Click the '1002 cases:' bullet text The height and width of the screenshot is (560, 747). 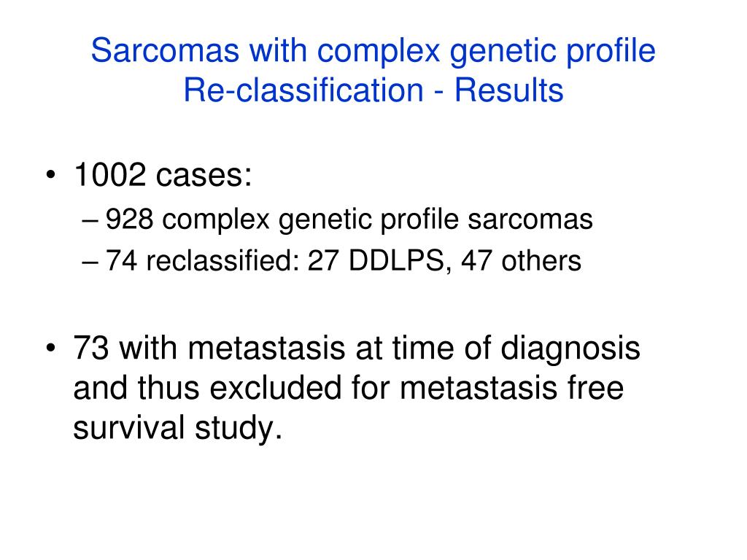tap(163, 174)
